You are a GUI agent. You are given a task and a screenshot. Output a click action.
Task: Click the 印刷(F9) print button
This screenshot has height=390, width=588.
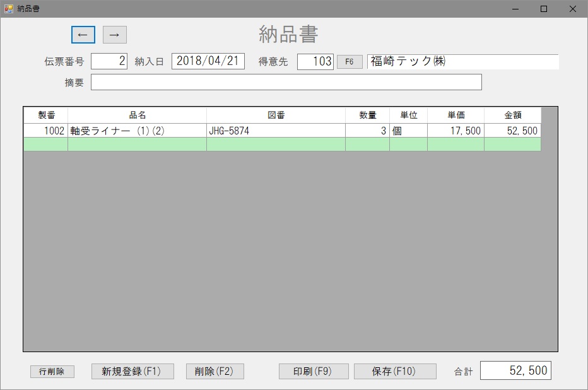(x=312, y=371)
